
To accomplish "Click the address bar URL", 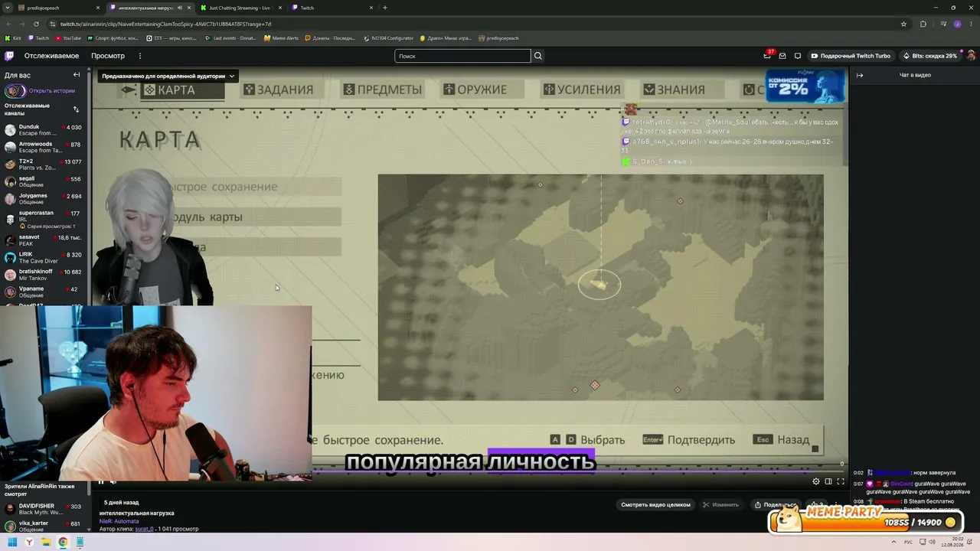I will tap(165, 24).
